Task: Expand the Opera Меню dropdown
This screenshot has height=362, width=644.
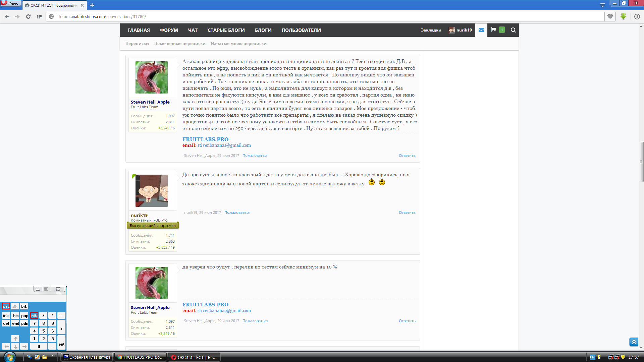Action: pos(10,3)
